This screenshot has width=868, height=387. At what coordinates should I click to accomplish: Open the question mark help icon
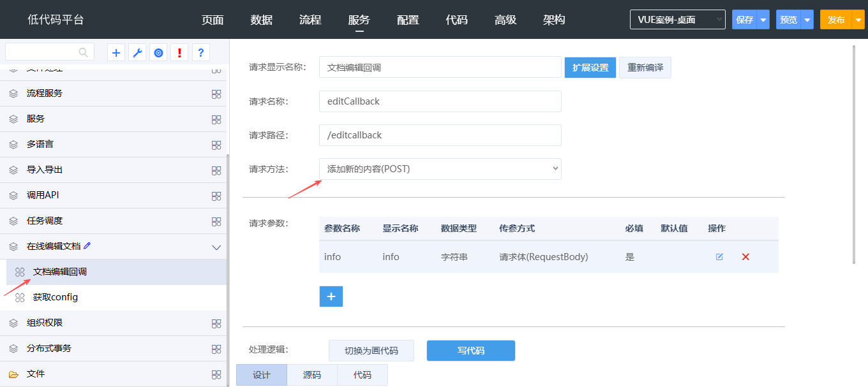[x=200, y=53]
